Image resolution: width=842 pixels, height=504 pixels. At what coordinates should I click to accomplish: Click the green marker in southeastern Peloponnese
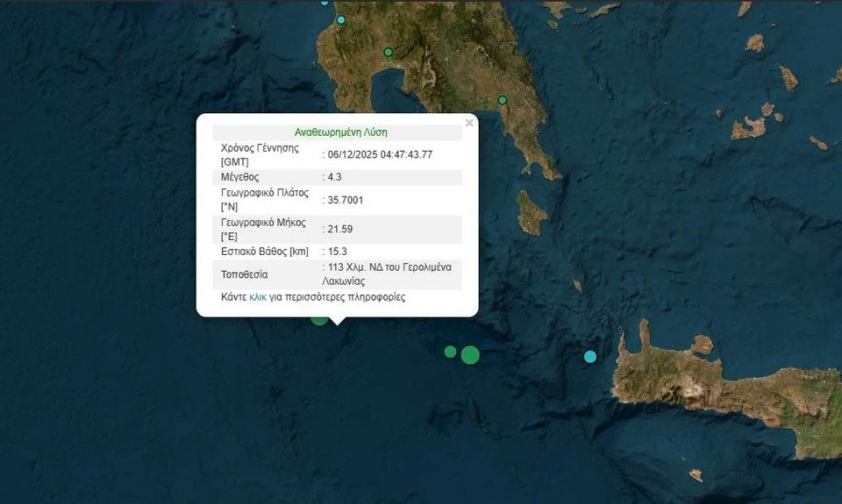coord(503,100)
